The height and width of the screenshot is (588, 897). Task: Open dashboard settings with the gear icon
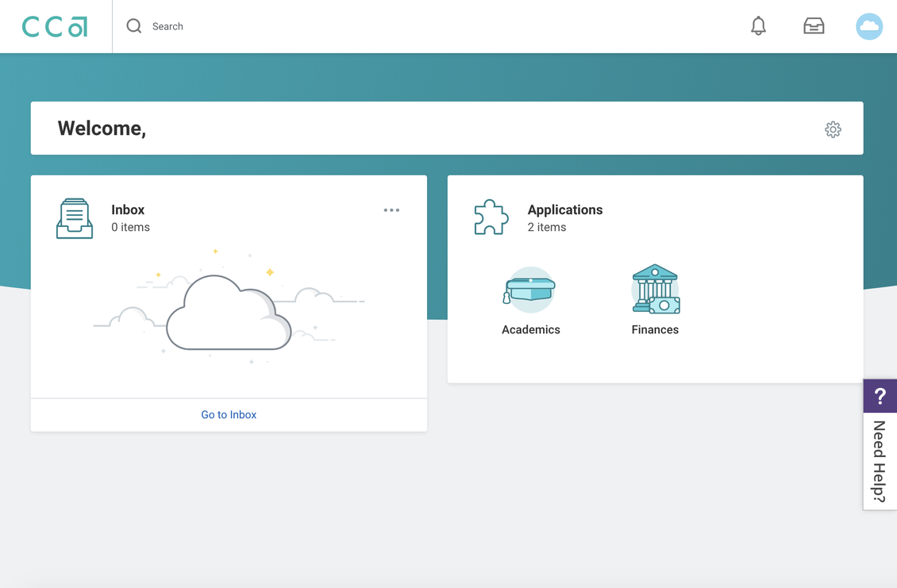pyautogui.click(x=833, y=129)
